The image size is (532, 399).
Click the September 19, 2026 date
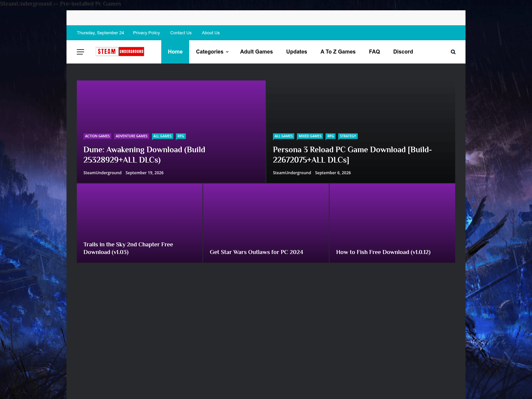tap(145, 173)
